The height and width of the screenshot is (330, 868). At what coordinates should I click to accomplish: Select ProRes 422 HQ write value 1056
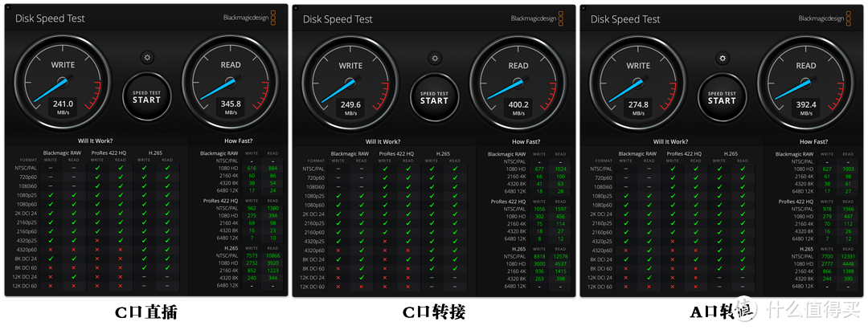pos(539,209)
